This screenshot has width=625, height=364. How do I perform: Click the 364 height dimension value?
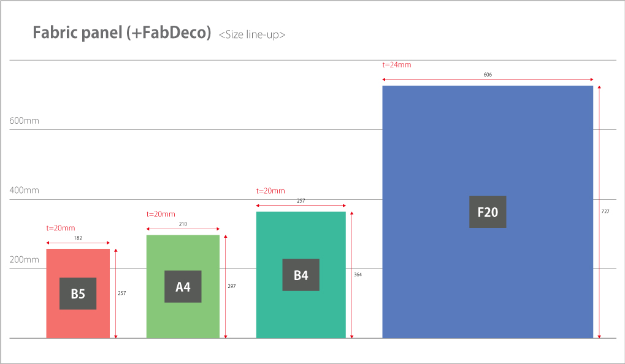(358, 275)
